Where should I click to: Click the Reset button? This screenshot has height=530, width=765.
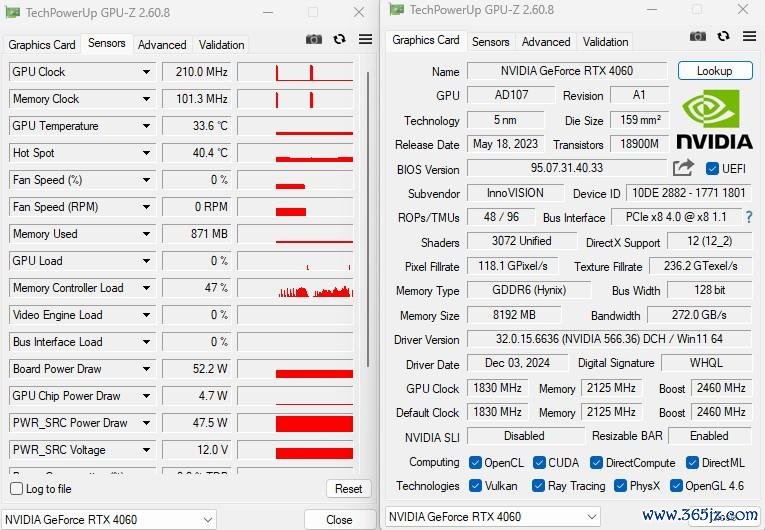pyautogui.click(x=348, y=489)
